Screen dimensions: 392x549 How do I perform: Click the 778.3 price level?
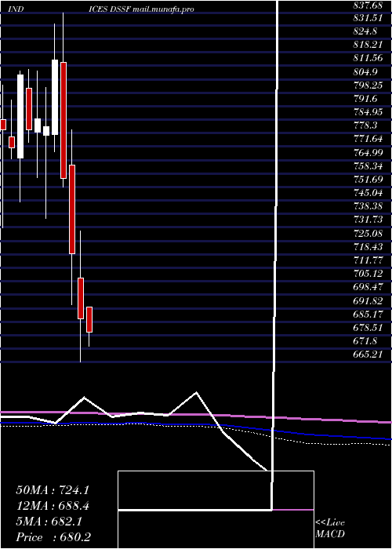(365, 125)
